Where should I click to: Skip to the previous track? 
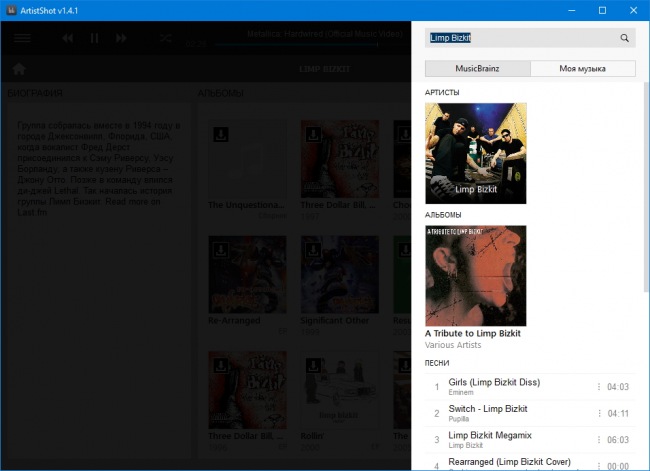click(x=68, y=38)
